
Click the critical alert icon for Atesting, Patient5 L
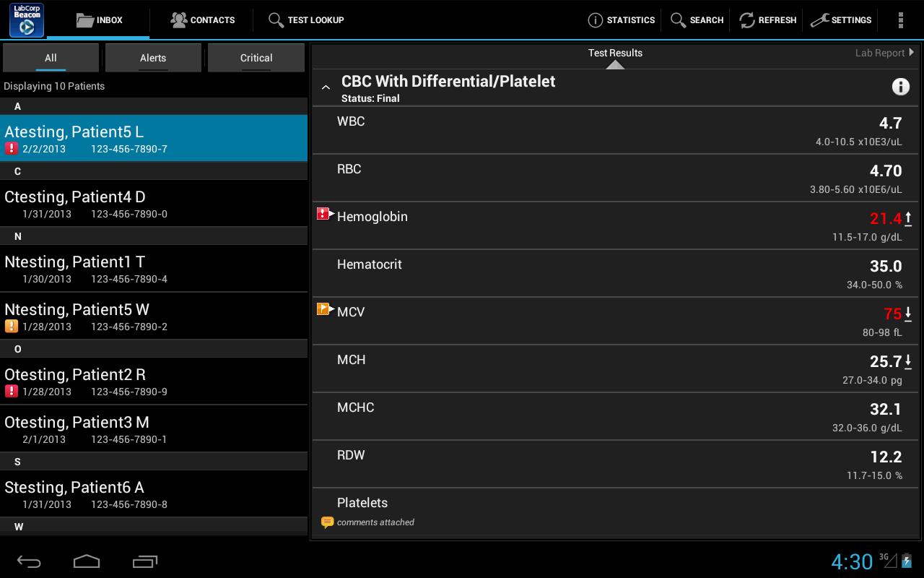coord(11,149)
